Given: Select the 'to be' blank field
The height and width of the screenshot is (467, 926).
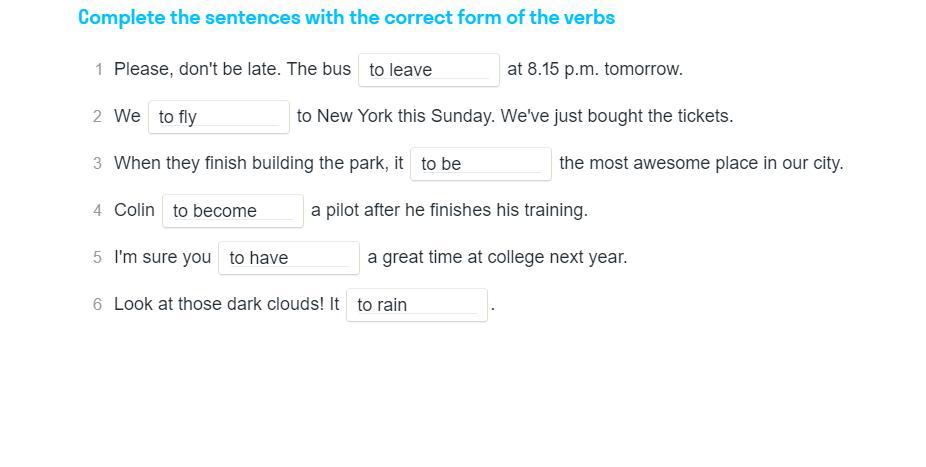Looking at the screenshot, I should pyautogui.click(x=480, y=164).
